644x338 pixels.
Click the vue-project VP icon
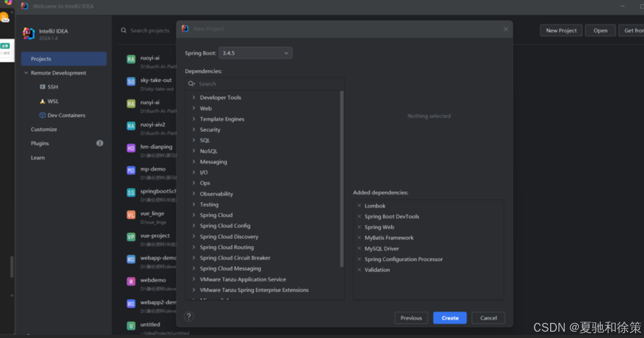(131, 237)
